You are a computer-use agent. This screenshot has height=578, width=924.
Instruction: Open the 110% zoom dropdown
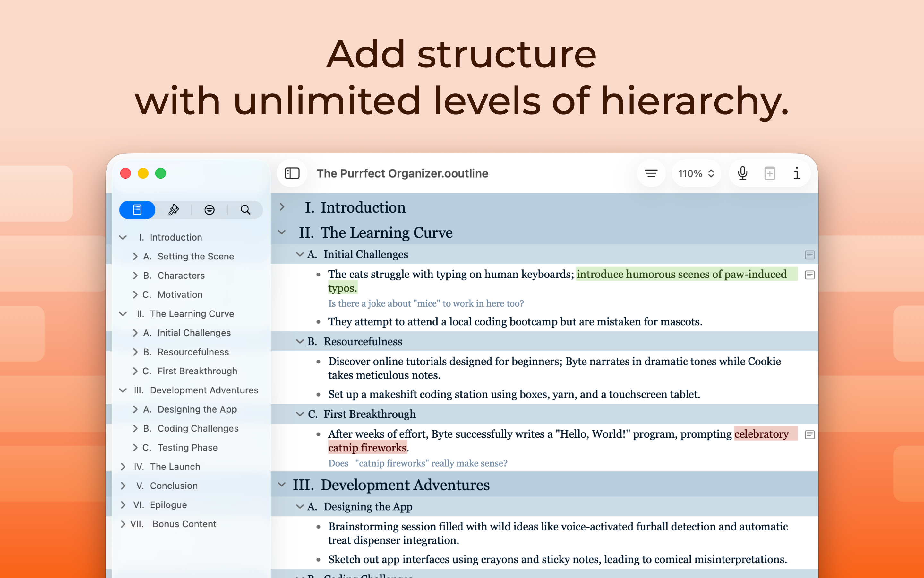point(696,173)
